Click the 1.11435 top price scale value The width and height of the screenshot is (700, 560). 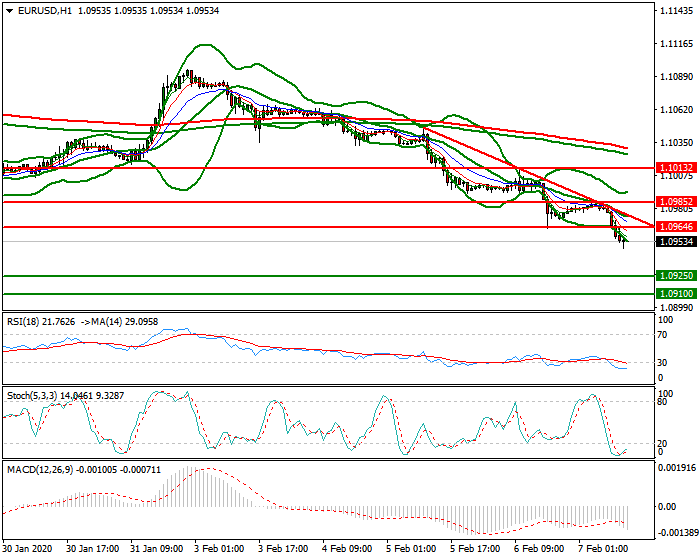[x=677, y=11]
